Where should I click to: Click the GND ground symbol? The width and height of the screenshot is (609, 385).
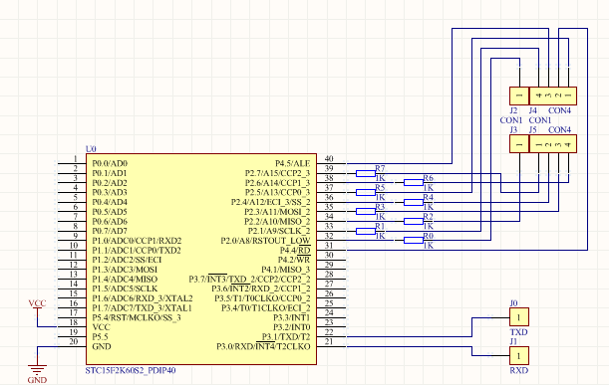(37, 369)
